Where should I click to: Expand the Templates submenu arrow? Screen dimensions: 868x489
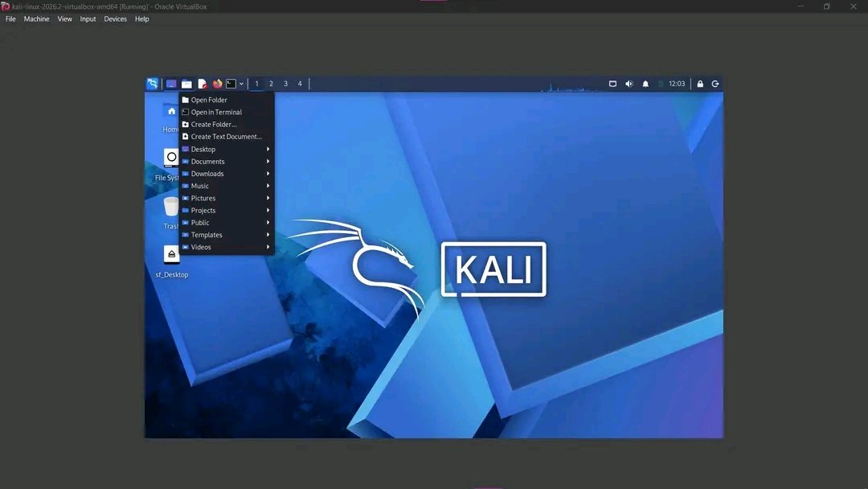coord(268,234)
